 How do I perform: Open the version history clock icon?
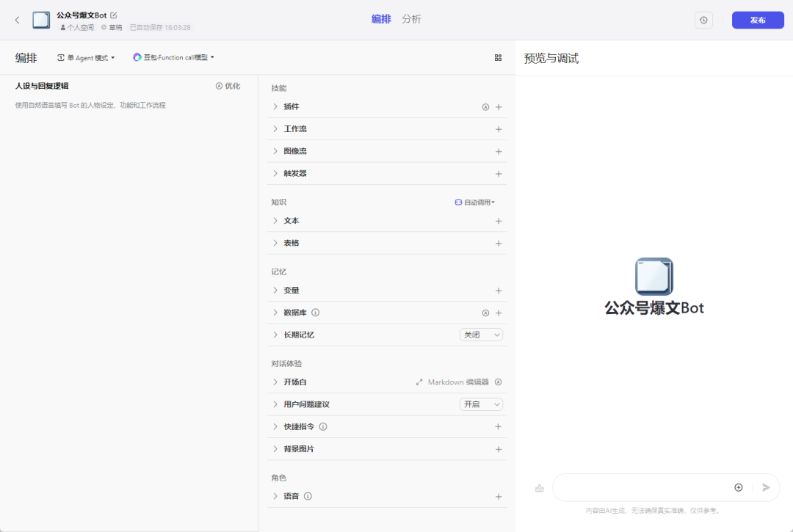[x=703, y=21]
